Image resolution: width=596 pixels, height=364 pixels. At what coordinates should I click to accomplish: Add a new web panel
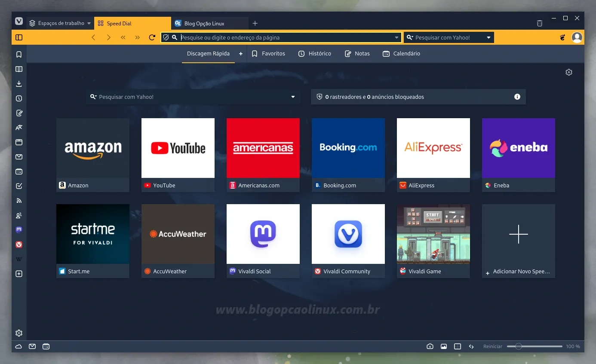click(x=19, y=274)
